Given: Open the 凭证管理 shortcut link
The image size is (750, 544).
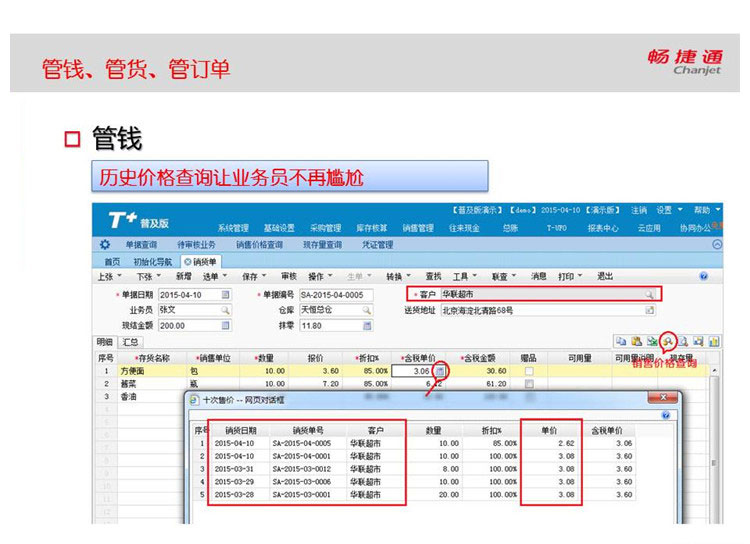Looking at the screenshot, I should 378,244.
